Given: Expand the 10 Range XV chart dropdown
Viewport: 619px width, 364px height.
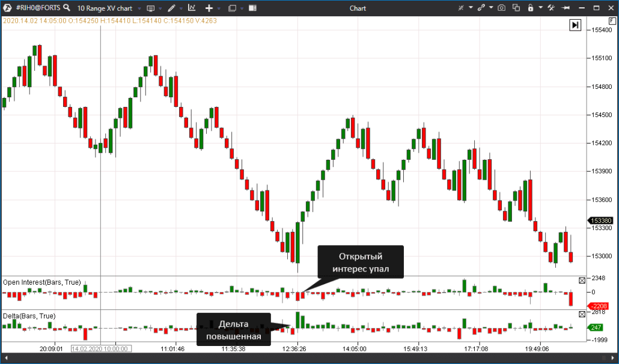Looking at the screenshot, I should 139,8.
